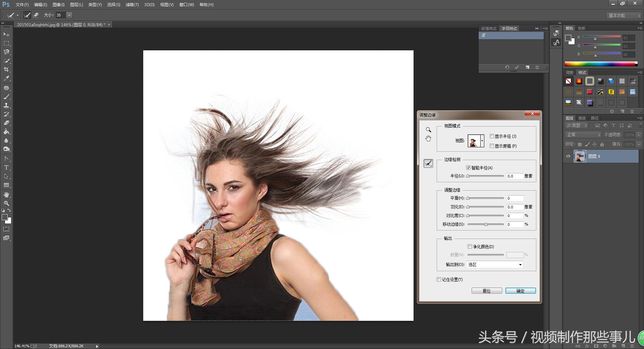Click the 移动边缘 (Shift Edge) slider handle
Screen dimensions: 644x349
[x=486, y=225]
